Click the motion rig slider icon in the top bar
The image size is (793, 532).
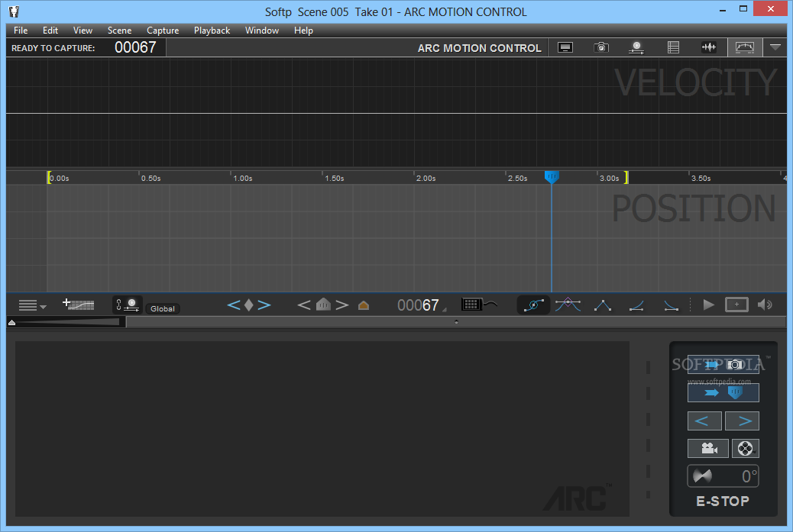[636, 47]
